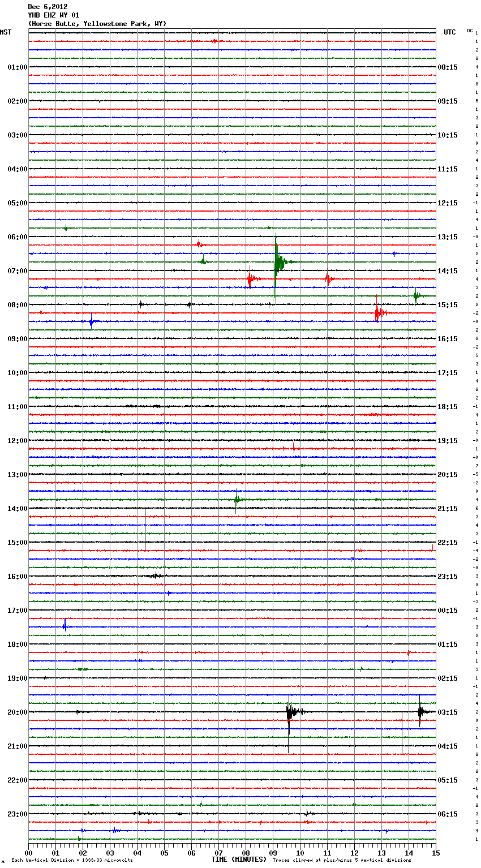Select the 04:00 MST row label
This screenshot has width=481, height=868.
tap(18, 169)
